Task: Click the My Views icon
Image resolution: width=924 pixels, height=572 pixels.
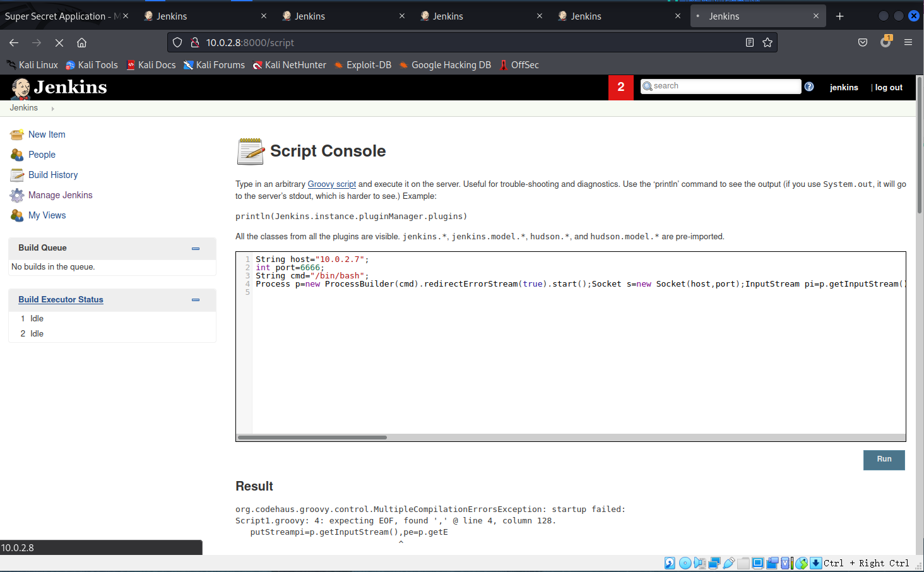Action: 17,215
